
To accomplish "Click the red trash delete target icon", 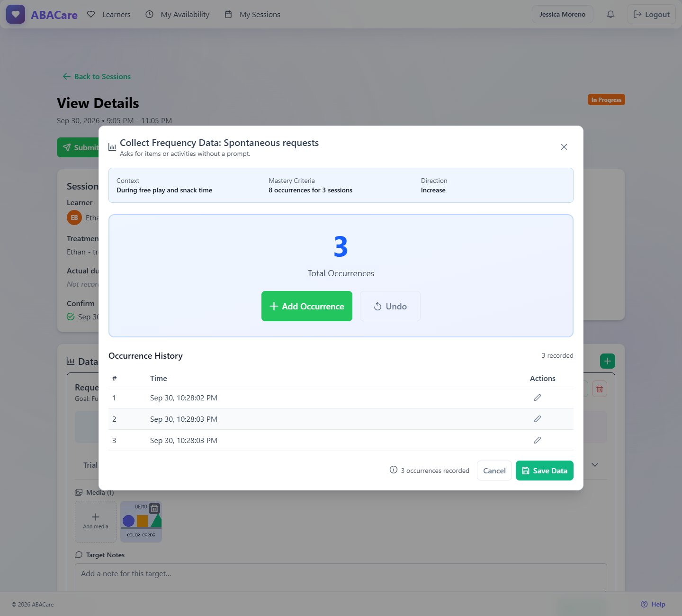I will coord(599,389).
